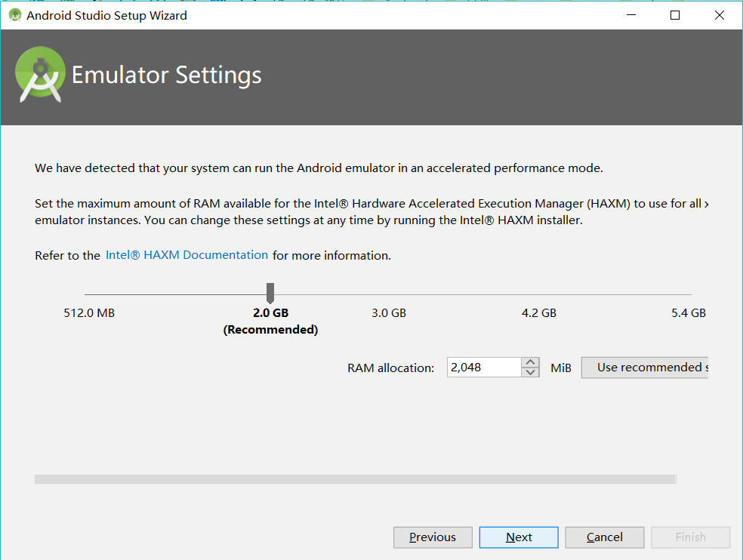This screenshot has height=560, width=743.
Task: Proceed by clicking the Next button
Action: click(x=519, y=537)
